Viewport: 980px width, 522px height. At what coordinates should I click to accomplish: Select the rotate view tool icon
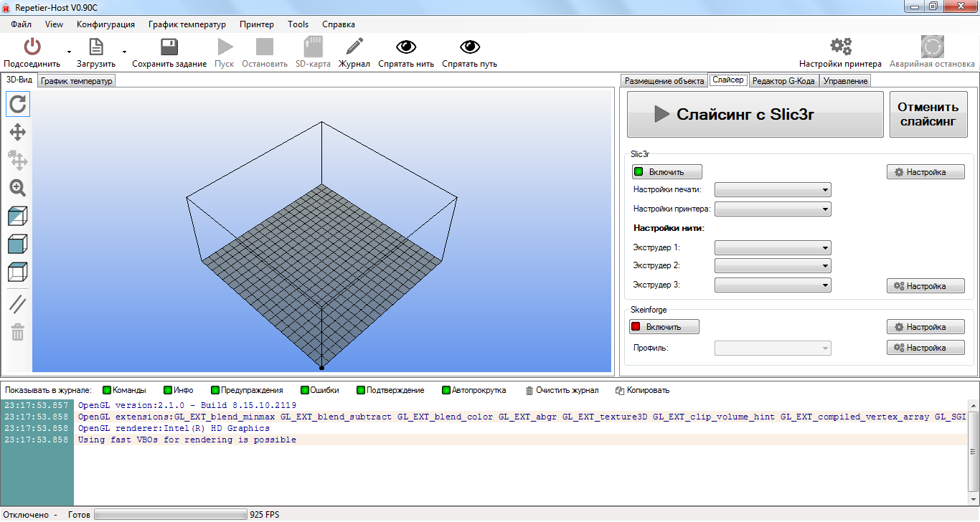pos(18,104)
